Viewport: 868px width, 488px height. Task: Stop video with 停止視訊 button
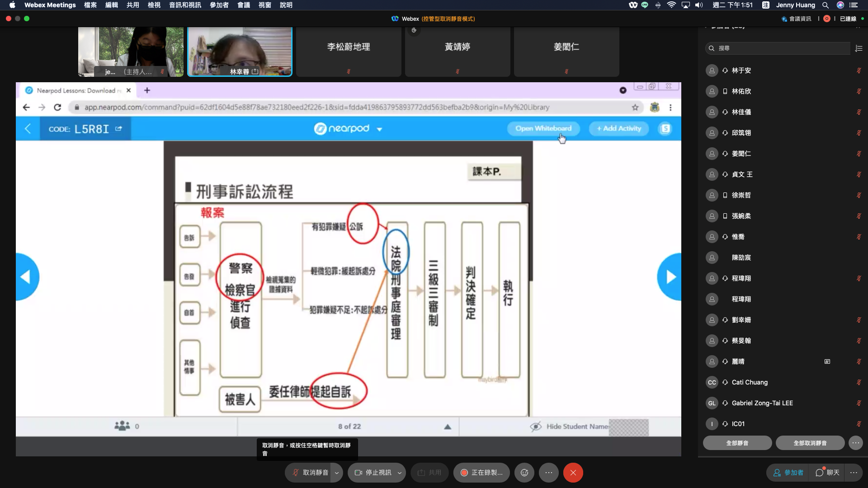click(373, 473)
